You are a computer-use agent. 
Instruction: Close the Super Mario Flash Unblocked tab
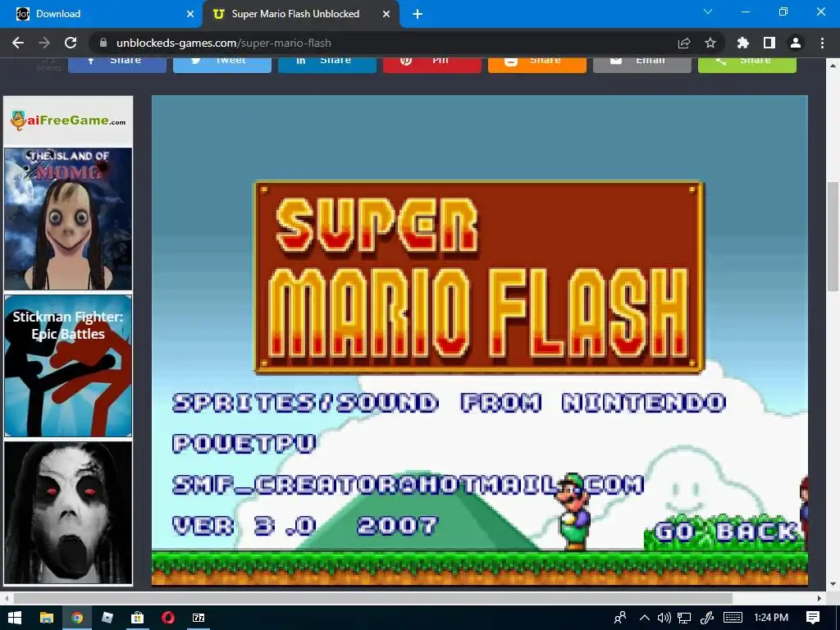click(x=386, y=14)
